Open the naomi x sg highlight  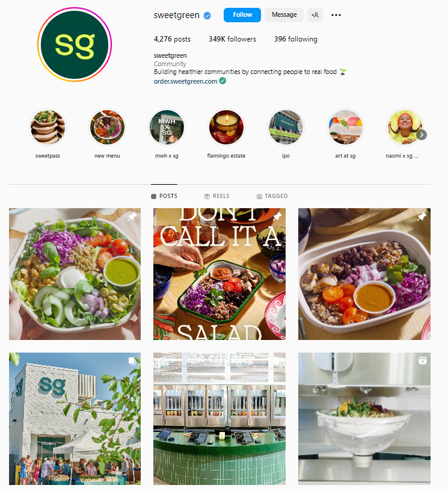pos(405,128)
